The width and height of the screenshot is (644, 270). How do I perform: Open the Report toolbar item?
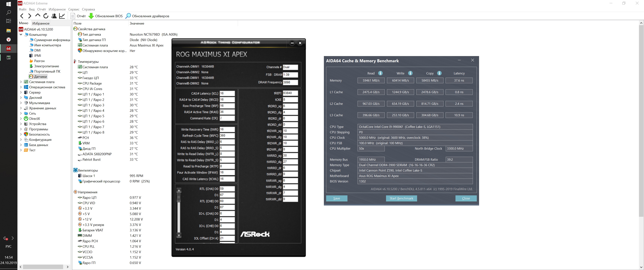(x=78, y=16)
